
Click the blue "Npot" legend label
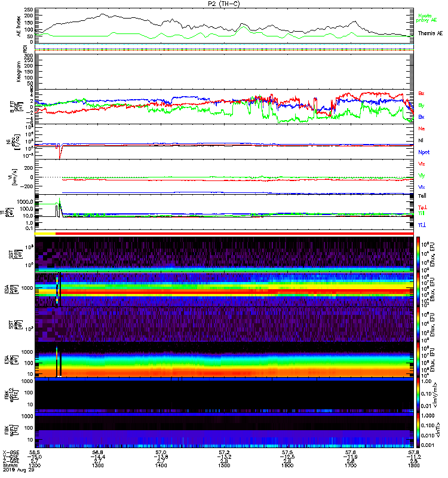coord(424,152)
